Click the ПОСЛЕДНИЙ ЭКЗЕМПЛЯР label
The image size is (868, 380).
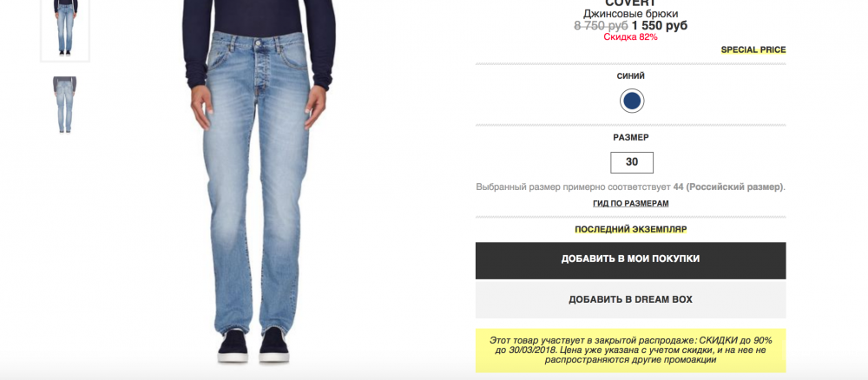tap(630, 229)
